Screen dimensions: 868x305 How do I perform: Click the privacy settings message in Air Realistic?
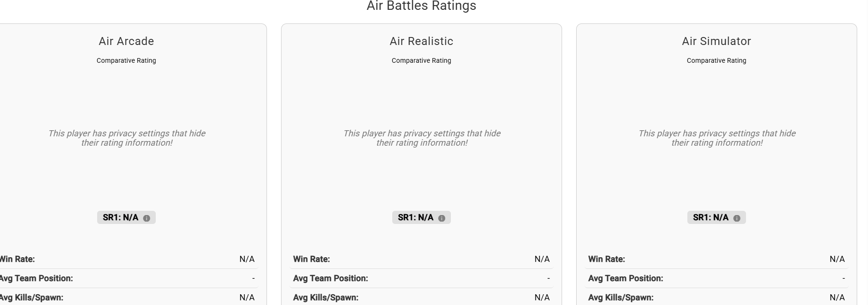pyautogui.click(x=422, y=138)
